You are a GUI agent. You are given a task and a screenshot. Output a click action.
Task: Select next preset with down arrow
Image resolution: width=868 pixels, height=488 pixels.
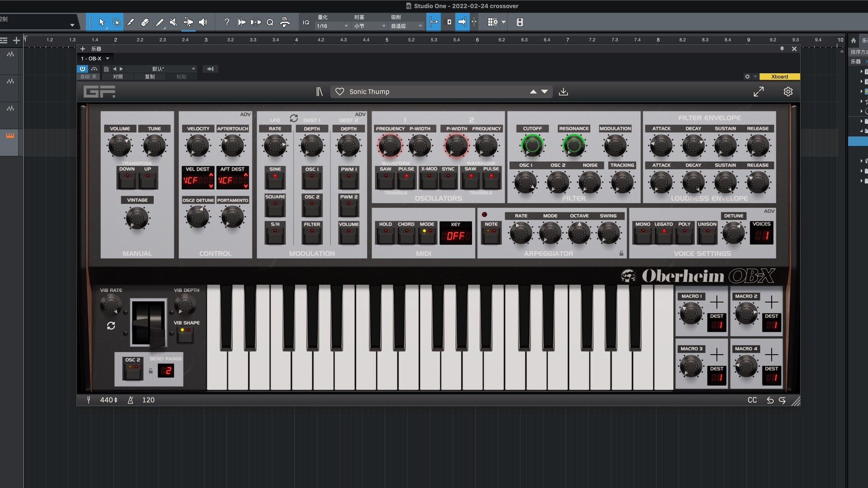[x=545, y=92]
